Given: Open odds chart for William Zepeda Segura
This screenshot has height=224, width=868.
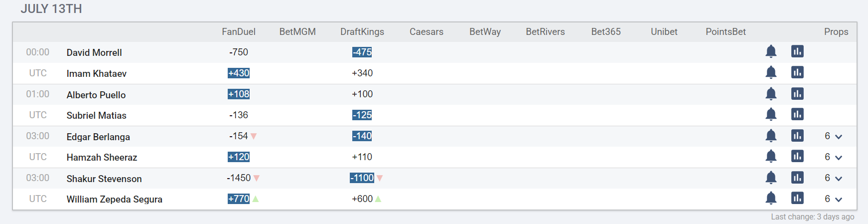Looking at the screenshot, I should (797, 198).
